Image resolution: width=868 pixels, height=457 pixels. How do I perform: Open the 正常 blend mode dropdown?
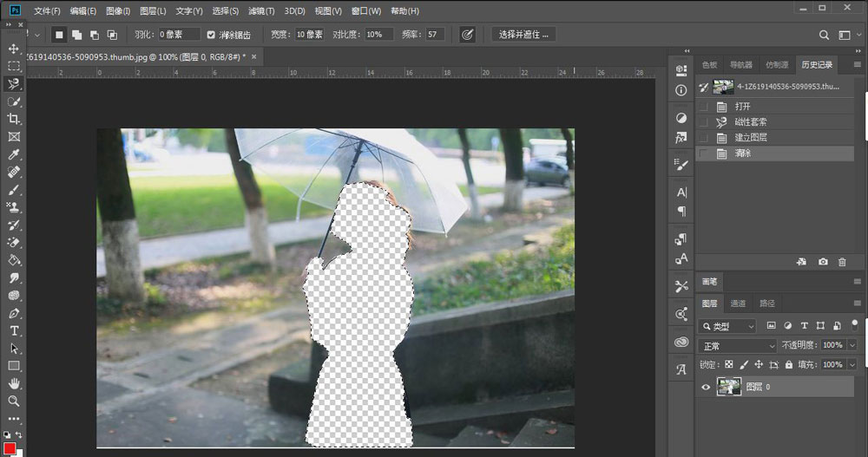pyautogui.click(x=738, y=345)
